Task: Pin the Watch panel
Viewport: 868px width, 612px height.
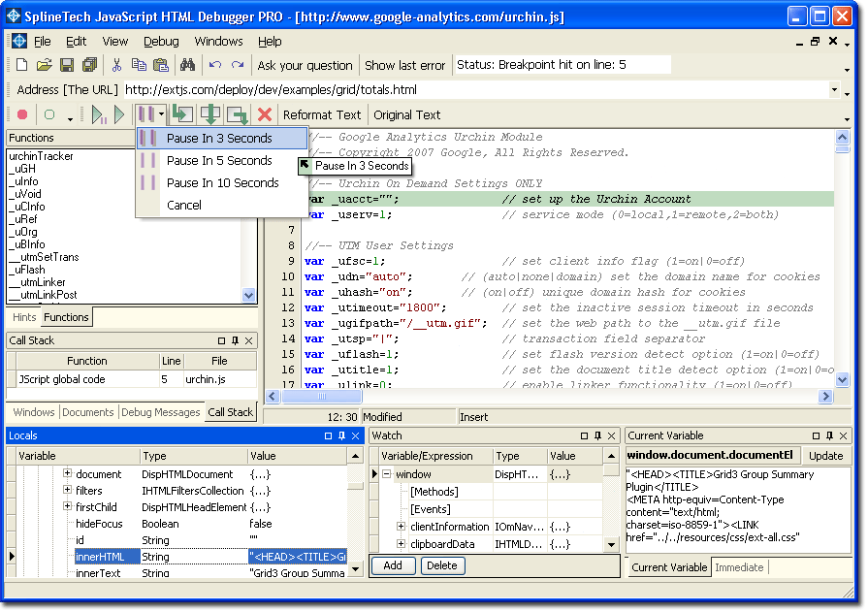Action: click(597, 436)
